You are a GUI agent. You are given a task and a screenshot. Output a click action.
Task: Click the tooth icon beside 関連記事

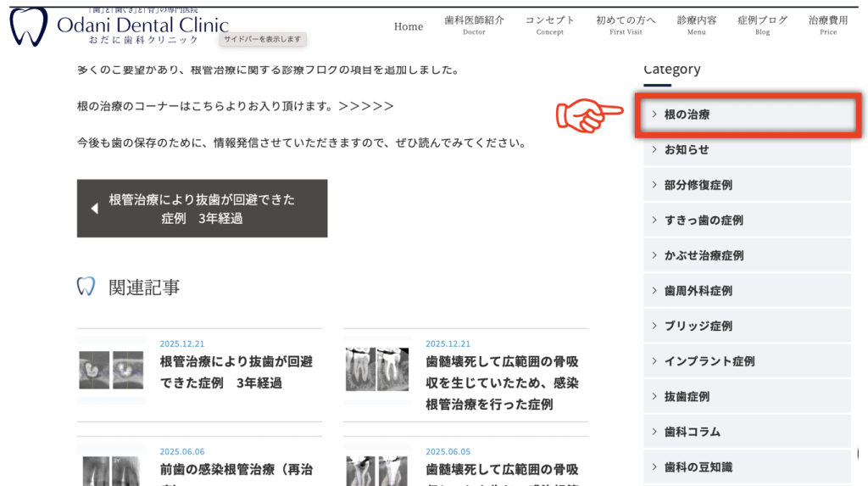pyautogui.click(x=86, y=287)
